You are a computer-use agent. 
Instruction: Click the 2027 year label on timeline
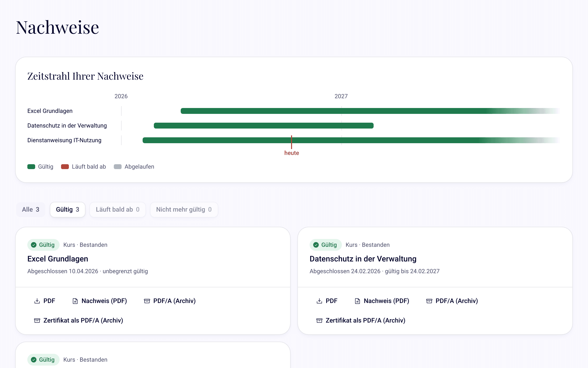click(x=341, y=96)
